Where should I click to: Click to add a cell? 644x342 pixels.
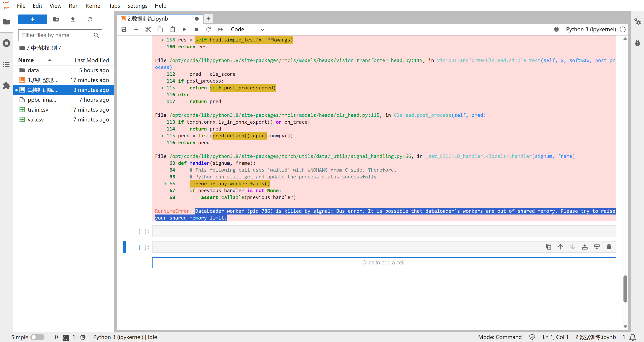click(x=384, y=262)
